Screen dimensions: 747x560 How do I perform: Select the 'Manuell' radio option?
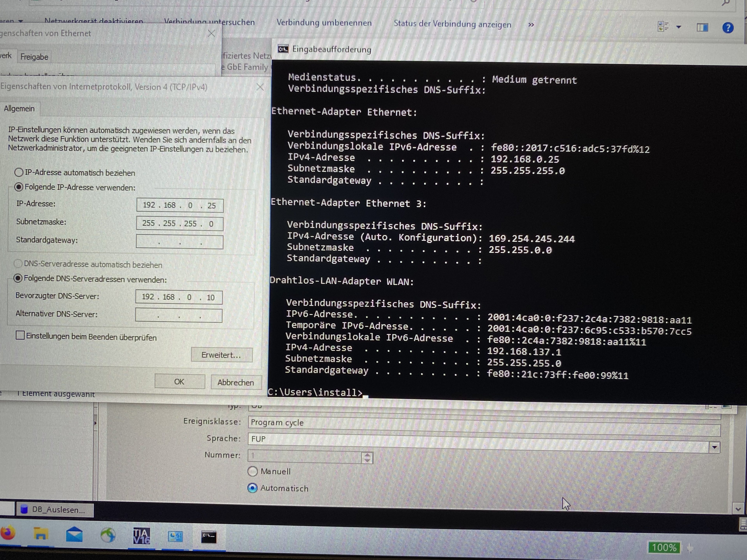(253, 471)
